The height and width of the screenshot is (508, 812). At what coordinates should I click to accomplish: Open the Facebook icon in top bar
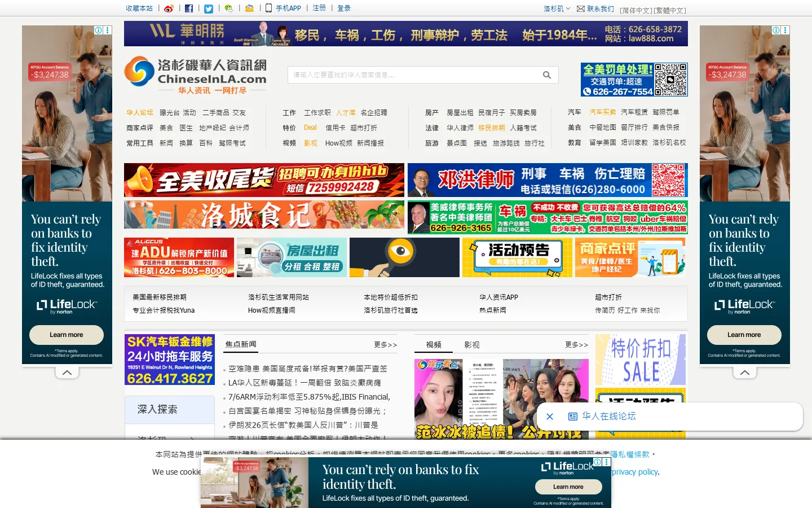(x=189, y=8)
